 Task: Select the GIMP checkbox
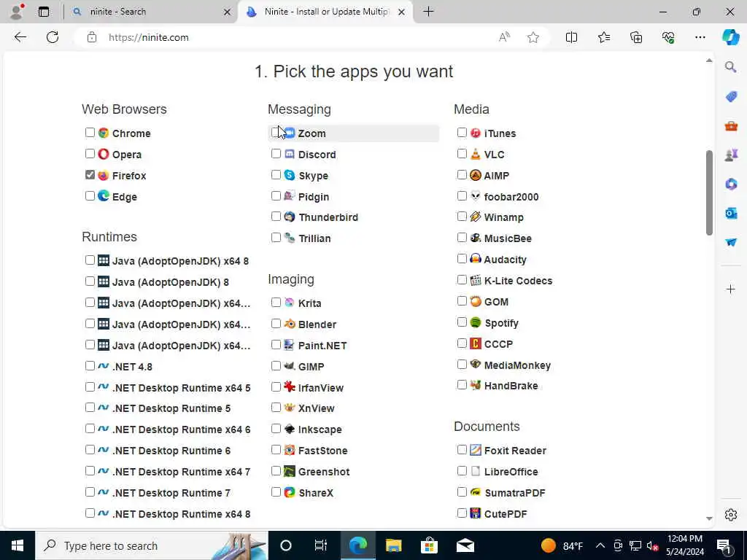coord(276,366)
